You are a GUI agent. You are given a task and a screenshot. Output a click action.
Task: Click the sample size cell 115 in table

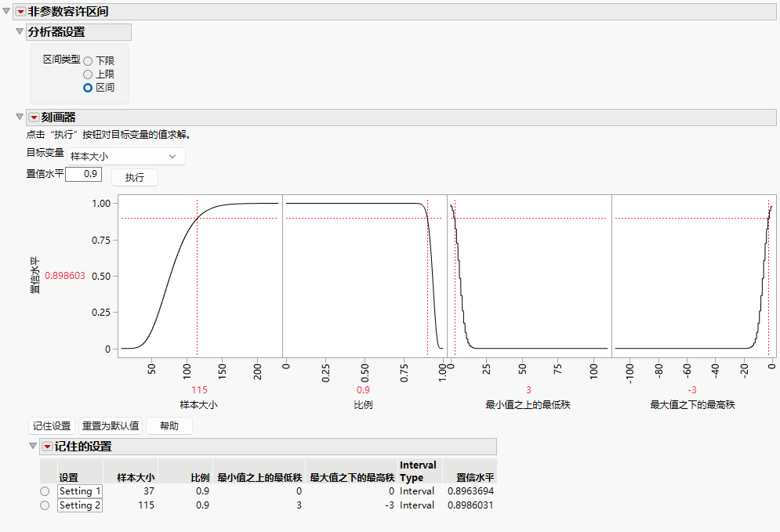pos(147,505)
